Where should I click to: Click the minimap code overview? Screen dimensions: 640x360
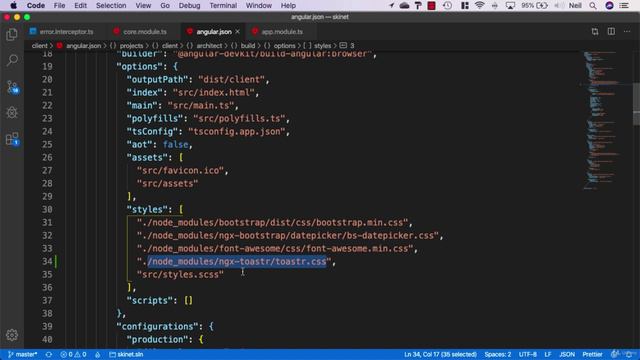click(x=602, y=120)
